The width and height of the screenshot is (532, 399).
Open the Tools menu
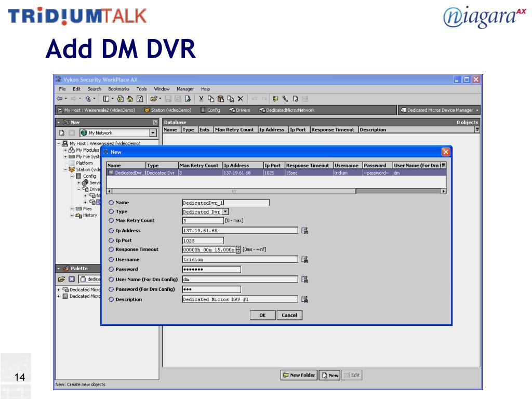click(141, 89)
